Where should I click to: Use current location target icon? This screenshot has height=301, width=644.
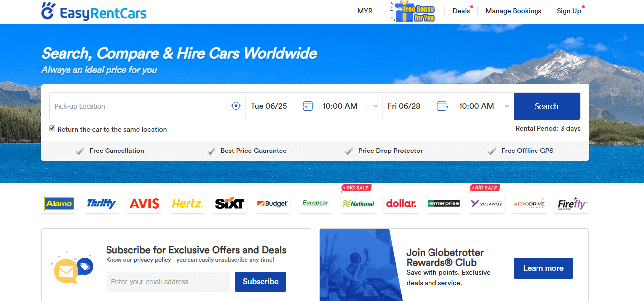pos(236,106)
